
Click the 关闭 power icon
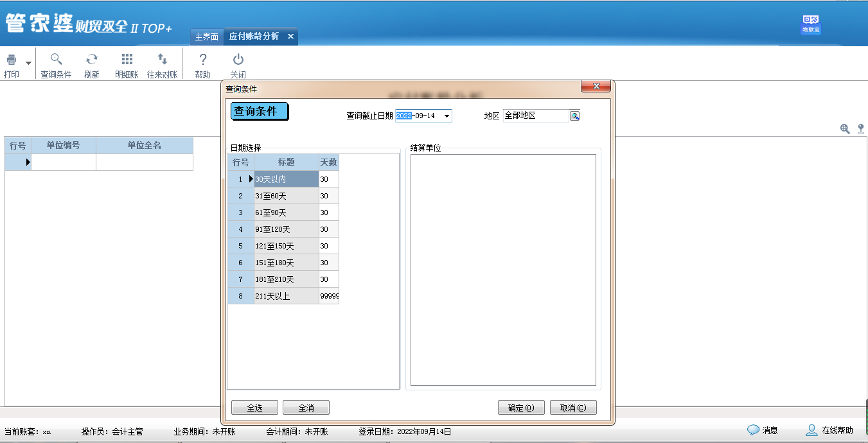point(238,60)
